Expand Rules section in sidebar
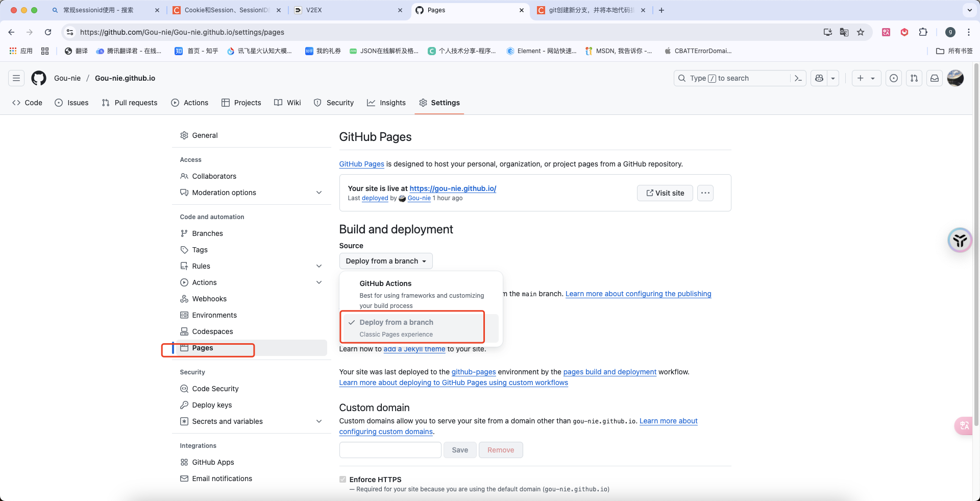 coord(319,266)
